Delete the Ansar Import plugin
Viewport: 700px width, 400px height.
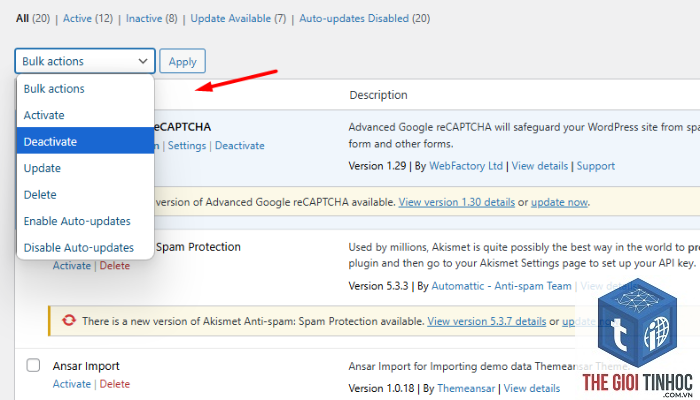click(115, 384)
